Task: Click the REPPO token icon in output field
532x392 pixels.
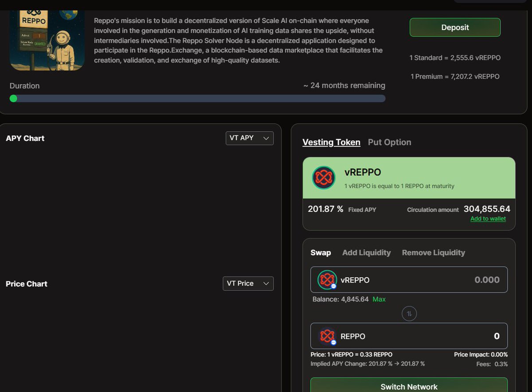Action: click(x=327, y=336)
